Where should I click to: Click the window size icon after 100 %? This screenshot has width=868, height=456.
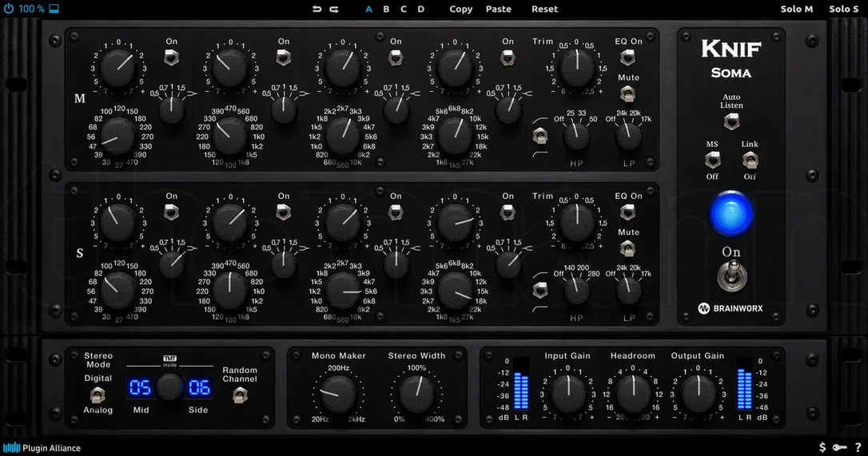click(54, 8)
